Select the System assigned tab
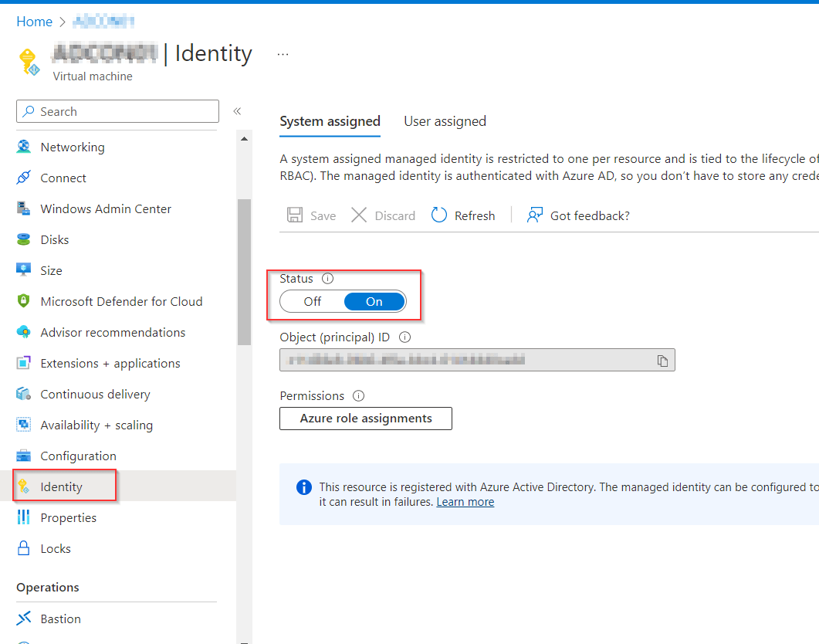The width and height of the screenshot is (819, 644). pyautogui.click(x=330, y=121)
